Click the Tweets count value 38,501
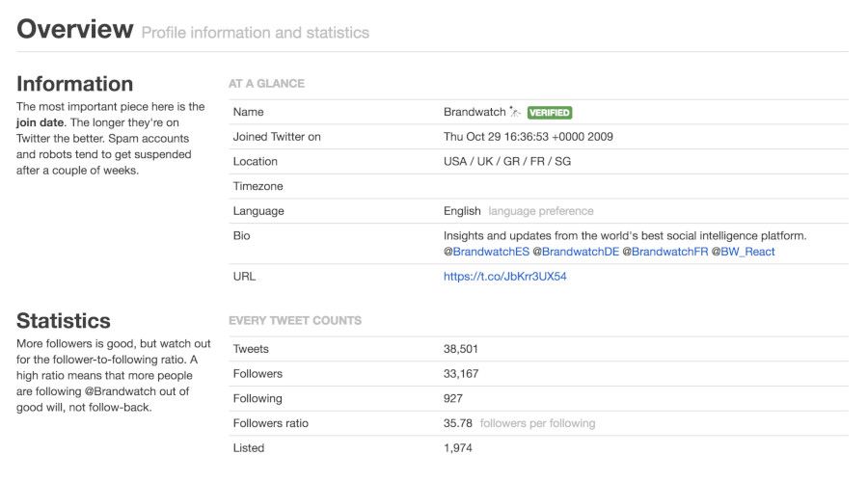Screen dimensions: 868x482 pos(461,349)
